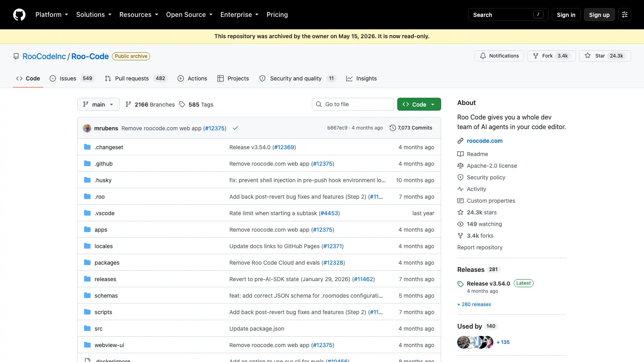Click the star icon on the Star button
This screenshot has width=644, height=362.
[588, 56]
